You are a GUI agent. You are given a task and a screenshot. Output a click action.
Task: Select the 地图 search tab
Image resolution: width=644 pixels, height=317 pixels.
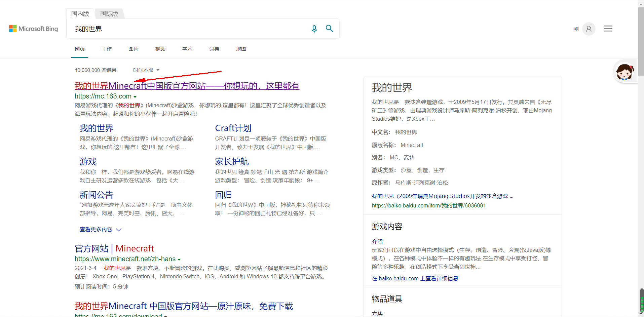click(241, 49)
